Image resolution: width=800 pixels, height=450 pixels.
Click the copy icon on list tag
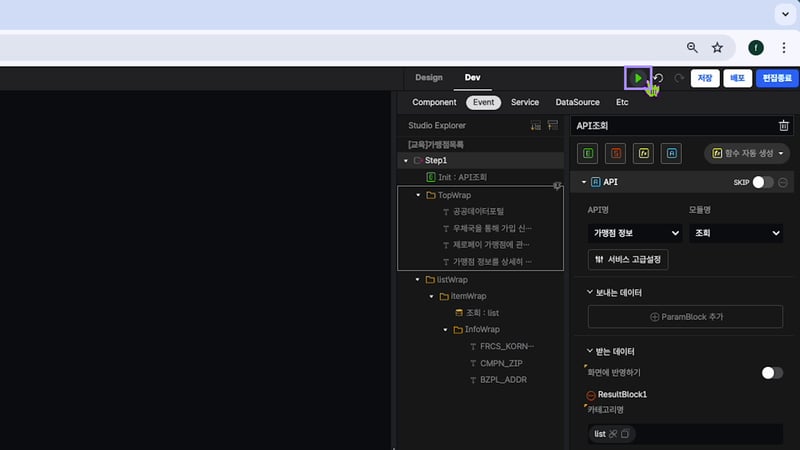tap(625, 434)
